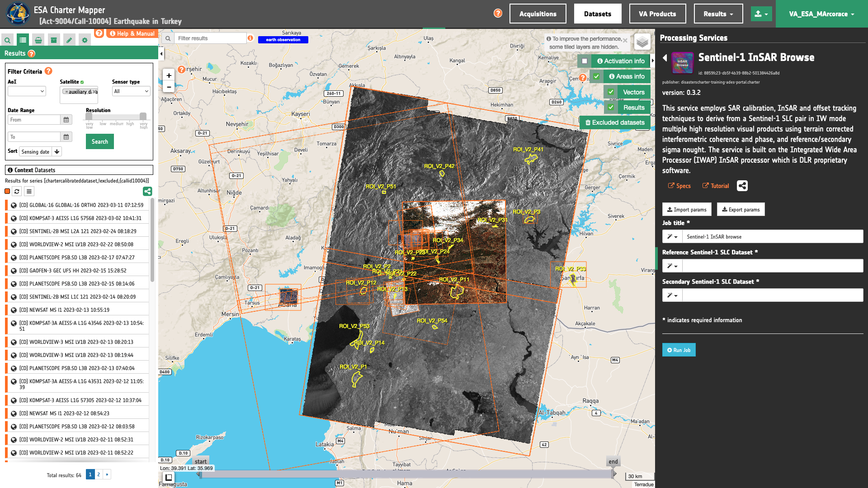868x488 pixels.
Task: Go back from the InSAR service details
Action: (665, 58)
